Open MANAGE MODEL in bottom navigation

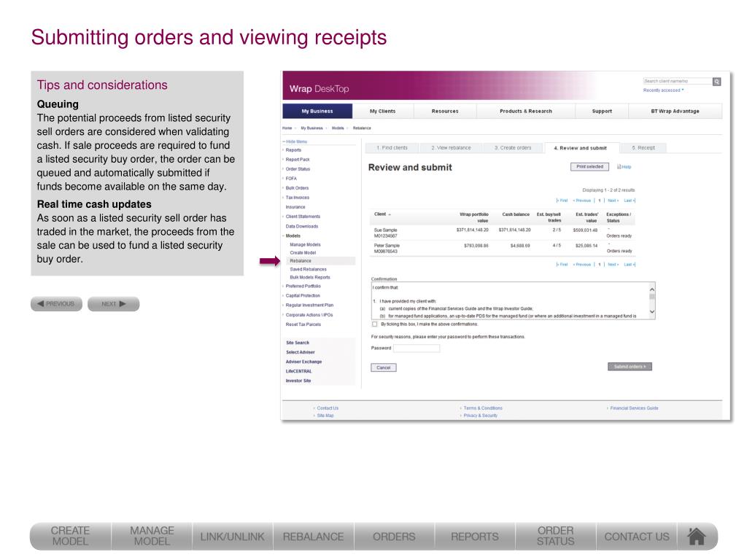(x=152, y=536)
